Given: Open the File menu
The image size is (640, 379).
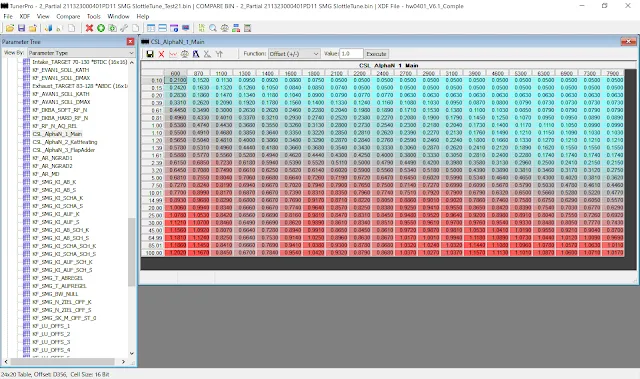Looking at the screenshot, I should pyautogui.click(x=8, y=16).
